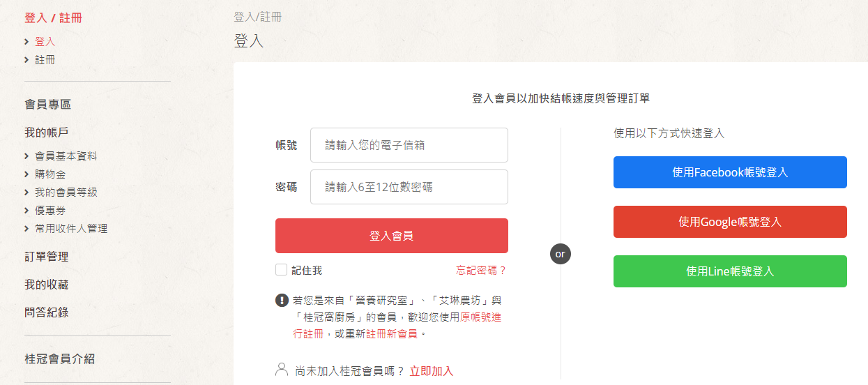
Task: Open 我的收藏 from the side menu
Action: (x=47, y=285)
